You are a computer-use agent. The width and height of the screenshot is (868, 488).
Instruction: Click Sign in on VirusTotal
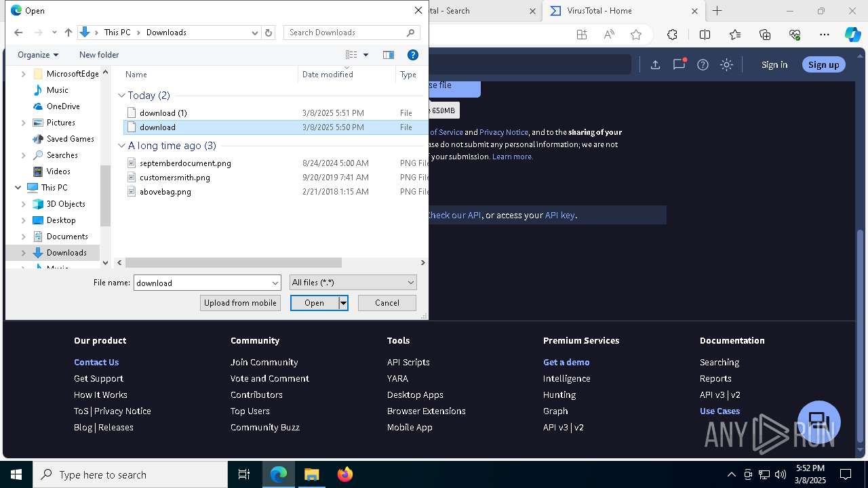click(x=774, y=64)
